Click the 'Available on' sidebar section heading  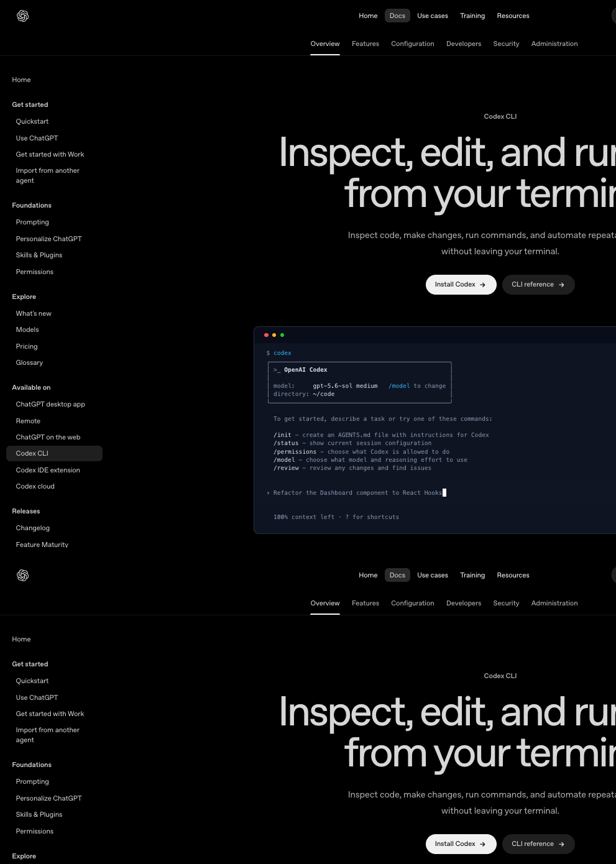31,387
